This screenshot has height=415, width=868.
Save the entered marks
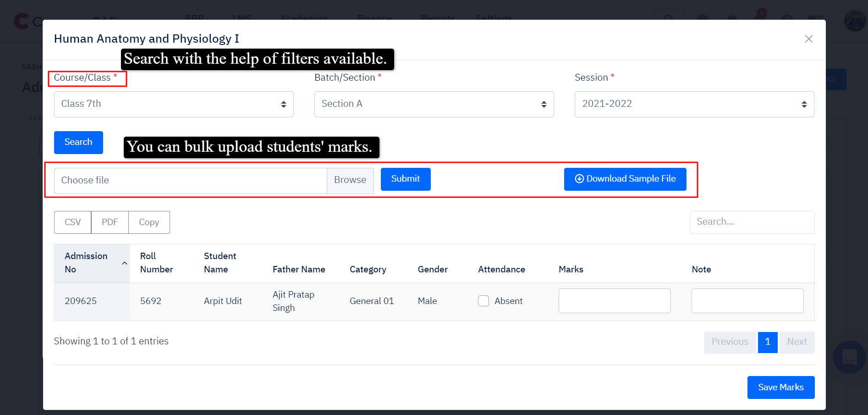[x=781, y=388]
